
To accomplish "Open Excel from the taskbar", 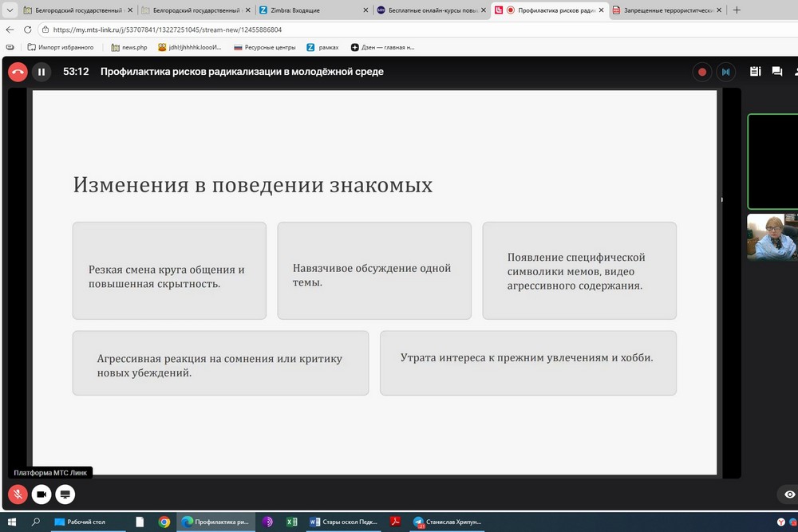I will point(292,522).
